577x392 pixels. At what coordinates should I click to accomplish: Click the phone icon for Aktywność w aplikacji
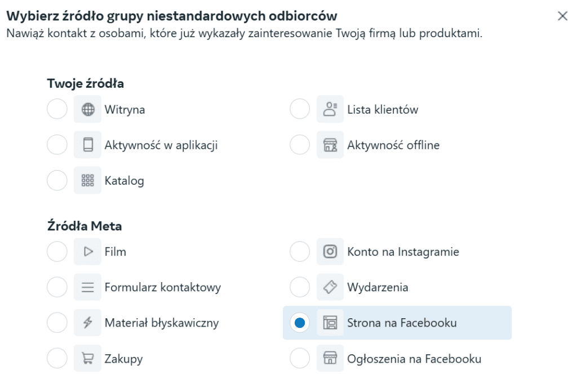click(87, 144)
